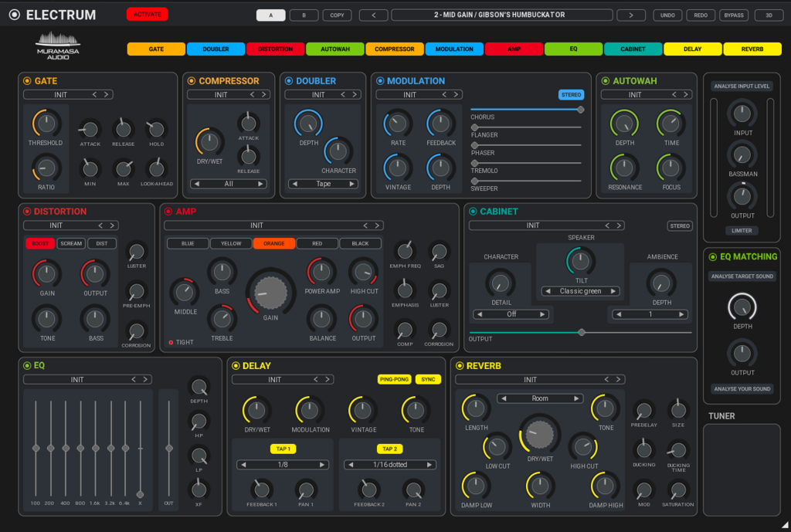Open the Reverb 'Room' type selector

[x=540, y=398]
